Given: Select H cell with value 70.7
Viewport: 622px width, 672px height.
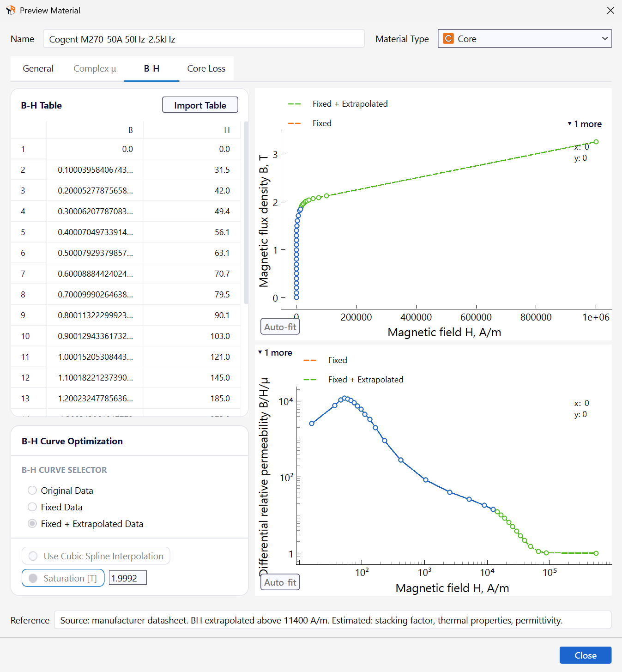Looking at the screenshot, I should pyautogui.click(x=192, y=274).
